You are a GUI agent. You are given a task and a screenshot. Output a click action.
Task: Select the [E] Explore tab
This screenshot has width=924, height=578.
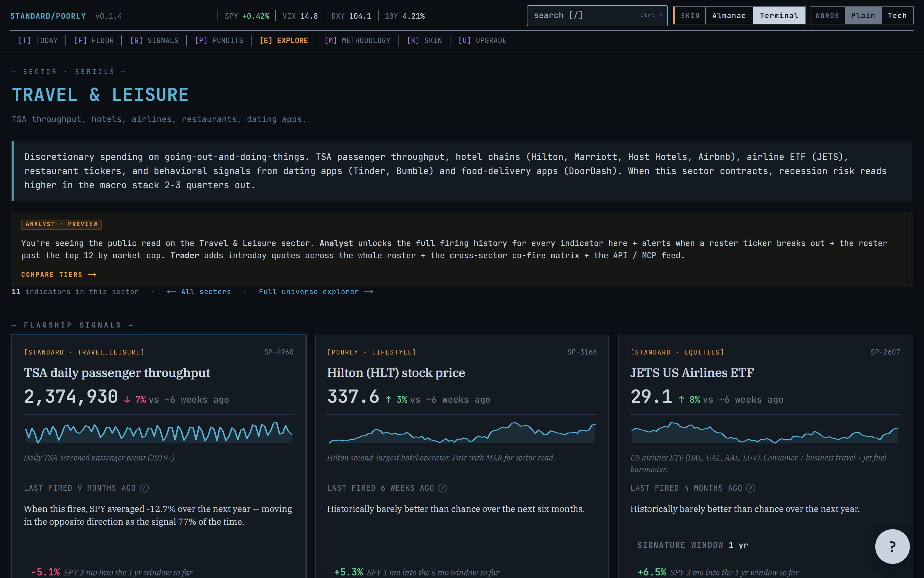pyautogui.click(x=284, y=40)
